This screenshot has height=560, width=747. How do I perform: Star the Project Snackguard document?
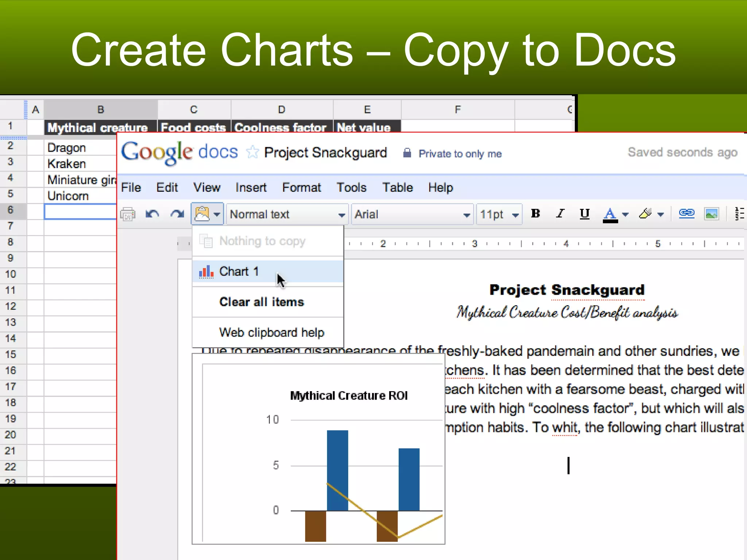pyautogui.click(x=252, y=152)
